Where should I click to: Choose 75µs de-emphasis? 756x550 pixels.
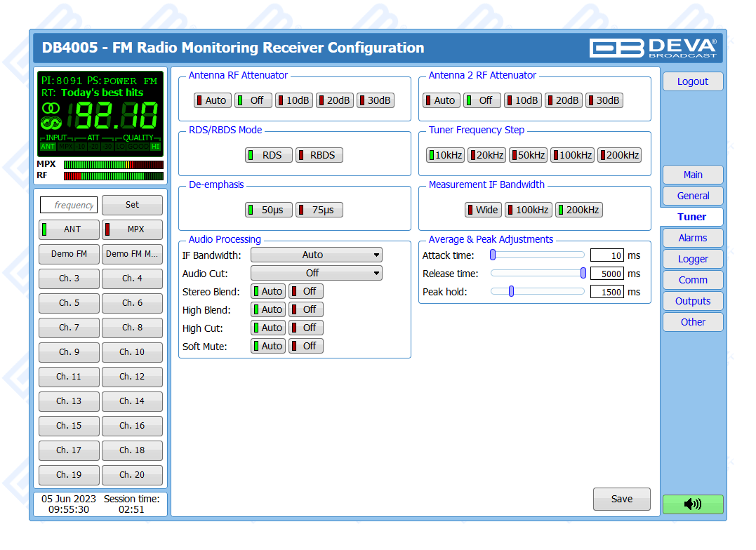319,210
